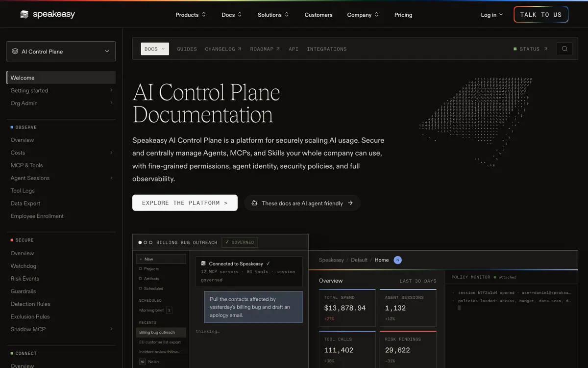Select 'EU customer list export' recent item
This screenshot has width=588, height=368.
pyautogui.click(x=160, y=342)
